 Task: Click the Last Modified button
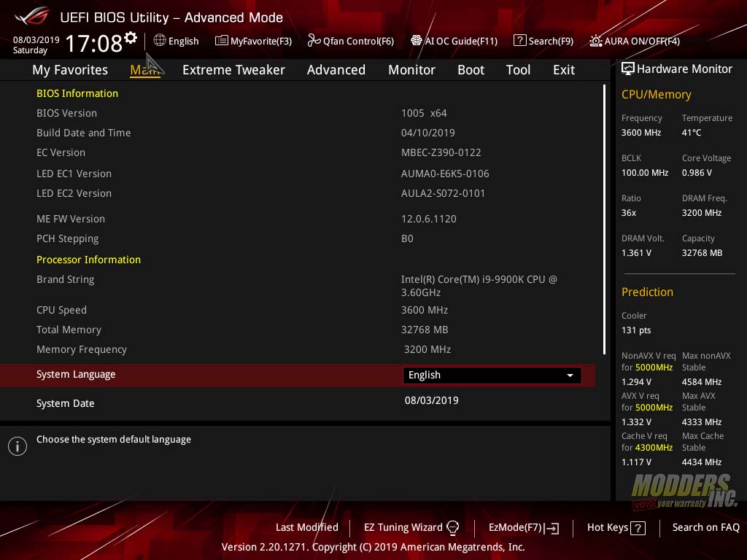(307, 527)
